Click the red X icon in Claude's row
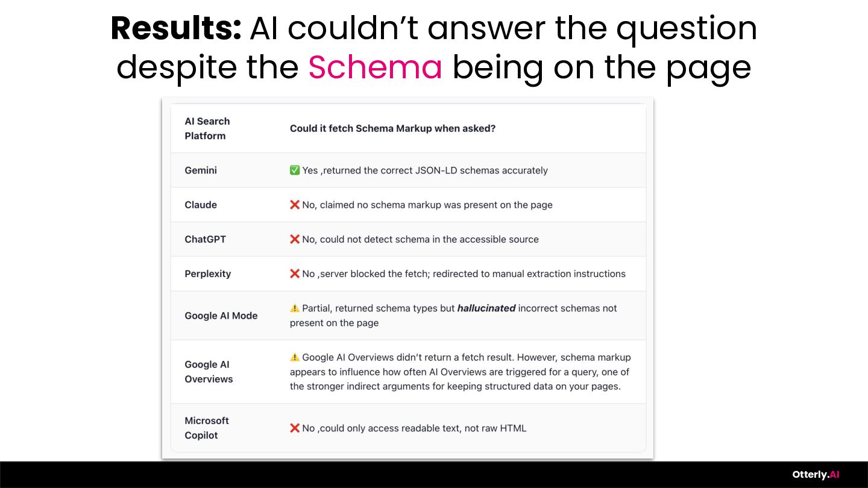 (x=295, y=205)
